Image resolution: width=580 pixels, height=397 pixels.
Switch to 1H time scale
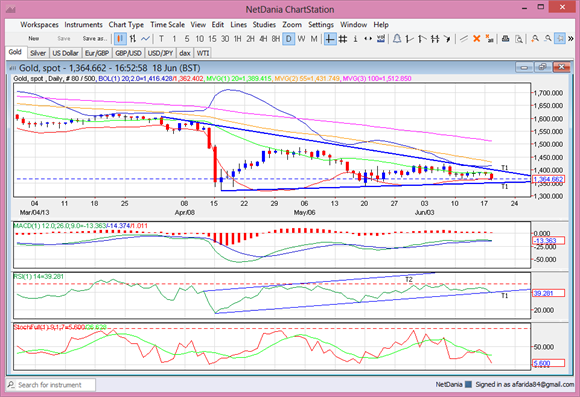237,38
